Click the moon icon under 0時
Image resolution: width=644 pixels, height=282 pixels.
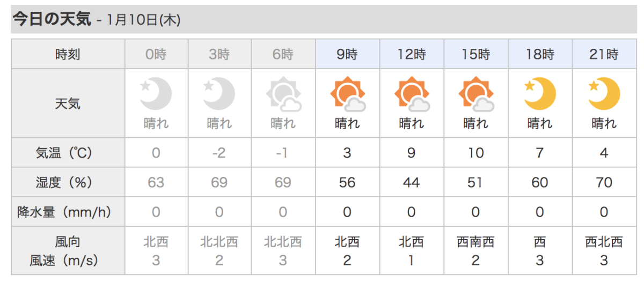tap(156, 94)
